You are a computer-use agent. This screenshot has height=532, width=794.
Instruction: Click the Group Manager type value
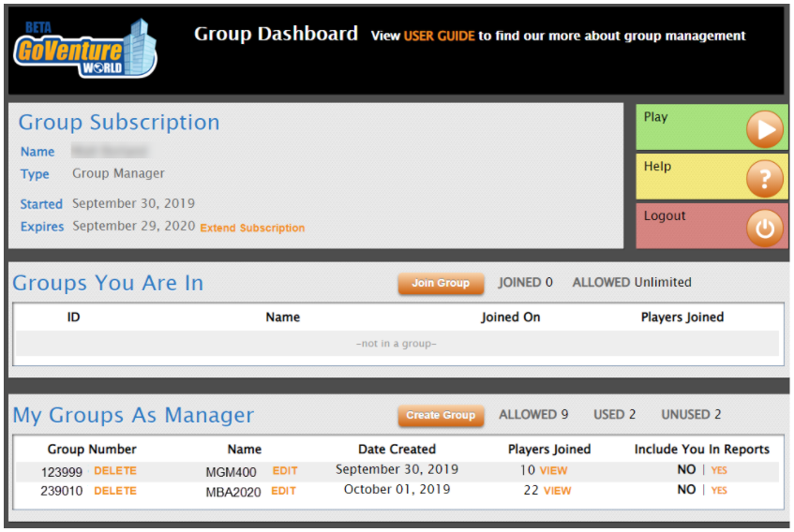[x=118, y=173]
